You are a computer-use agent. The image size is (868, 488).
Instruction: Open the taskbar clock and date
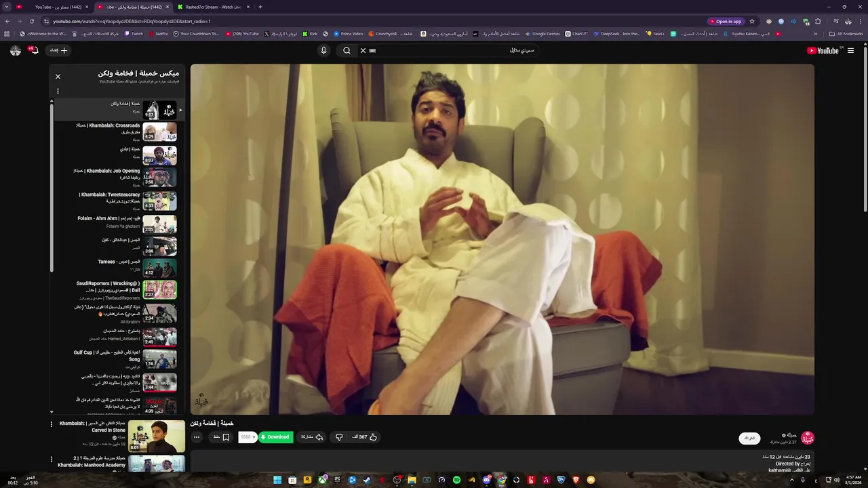[x=853, y=480]
